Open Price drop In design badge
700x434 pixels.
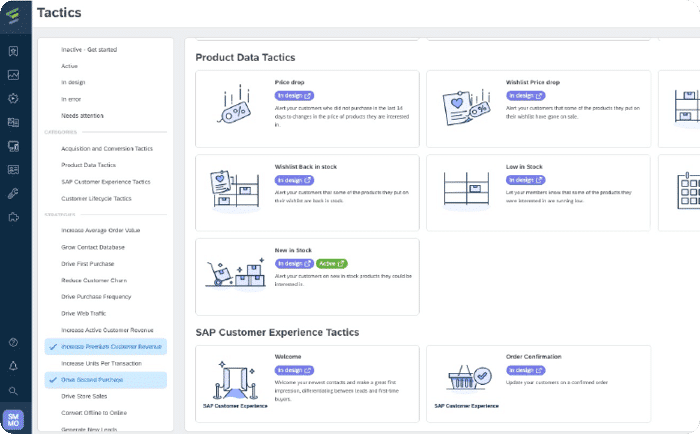point(294,96)
